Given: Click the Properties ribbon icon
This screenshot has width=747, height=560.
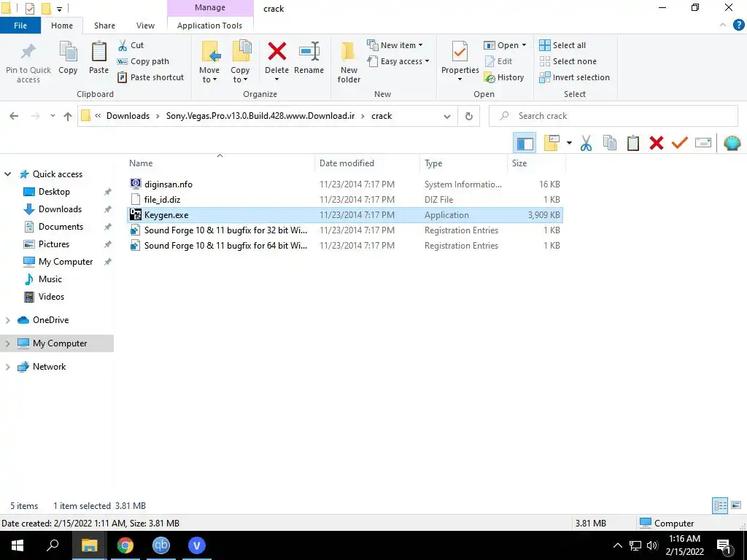Looking at the screenshot, I should pyautogui.click(x=460, y=51).
